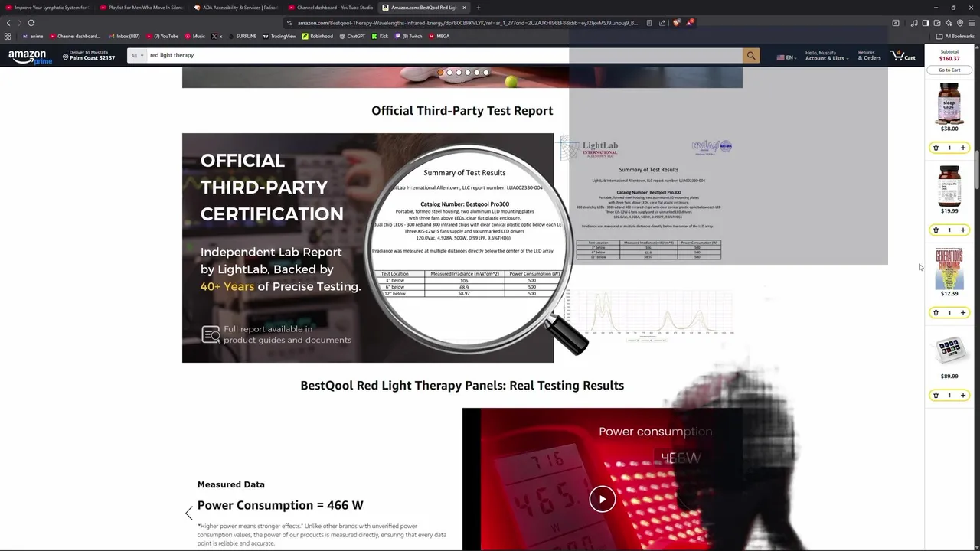This screenshot has width=980, height=551.
Task: Open the anime bookmark
Action: click(x=33, y=36)
